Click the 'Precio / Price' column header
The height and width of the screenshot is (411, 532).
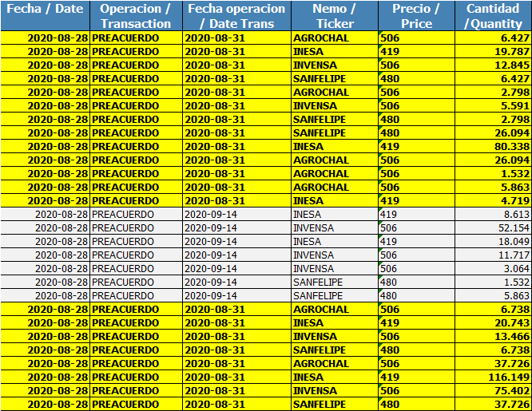(417, 16)
